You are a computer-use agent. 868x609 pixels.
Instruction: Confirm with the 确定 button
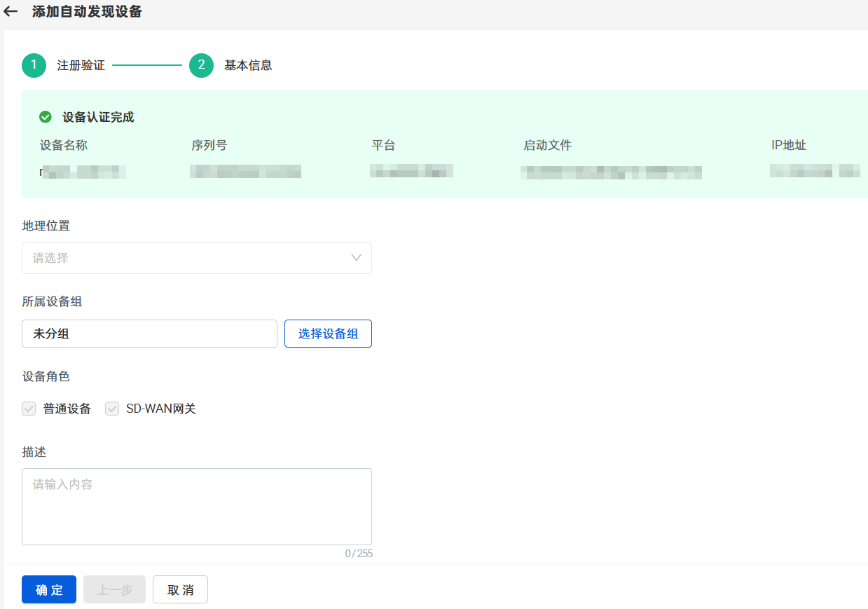coord(49,589)
